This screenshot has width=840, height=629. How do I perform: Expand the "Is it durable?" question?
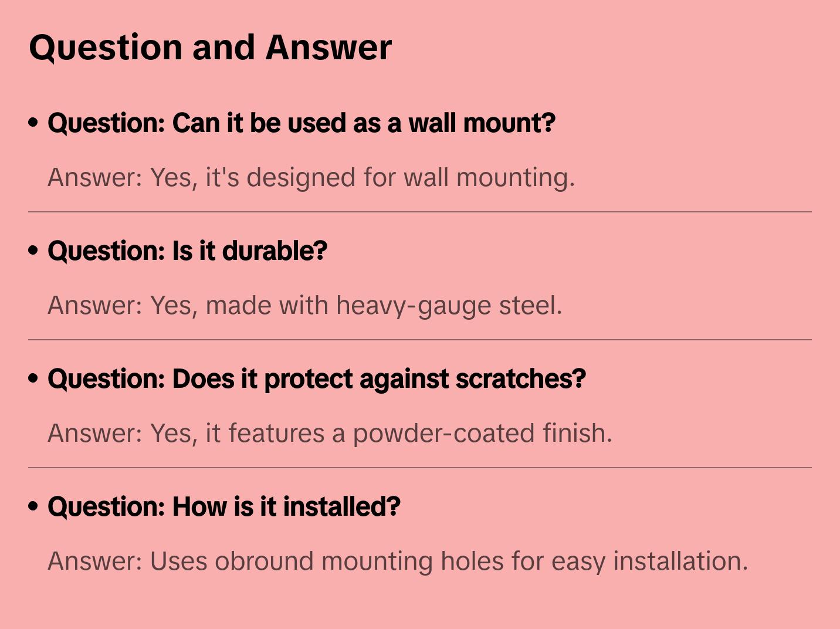pos(187,251)
